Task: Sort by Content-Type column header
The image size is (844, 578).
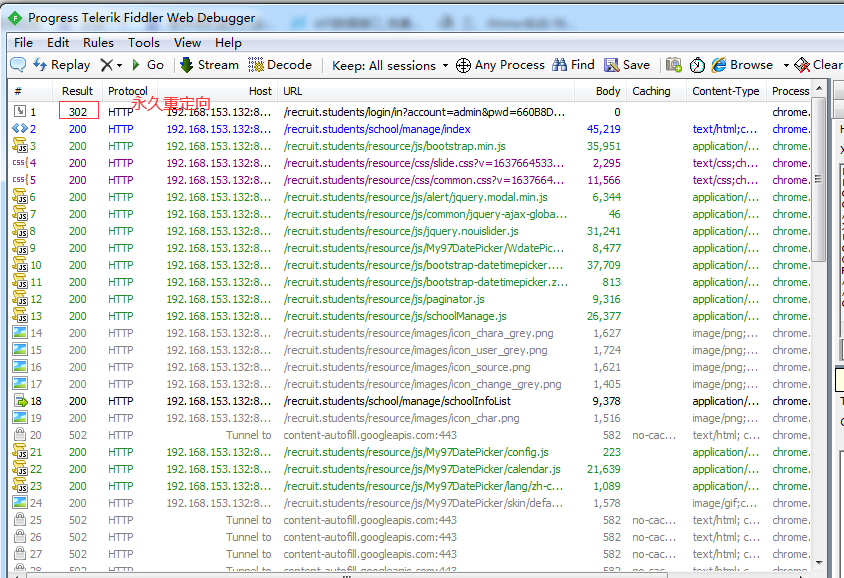Action: [x=726, y=91]
